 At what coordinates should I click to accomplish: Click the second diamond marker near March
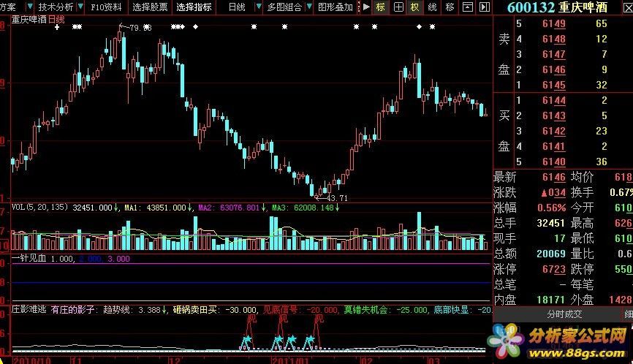tap(419, 26)
